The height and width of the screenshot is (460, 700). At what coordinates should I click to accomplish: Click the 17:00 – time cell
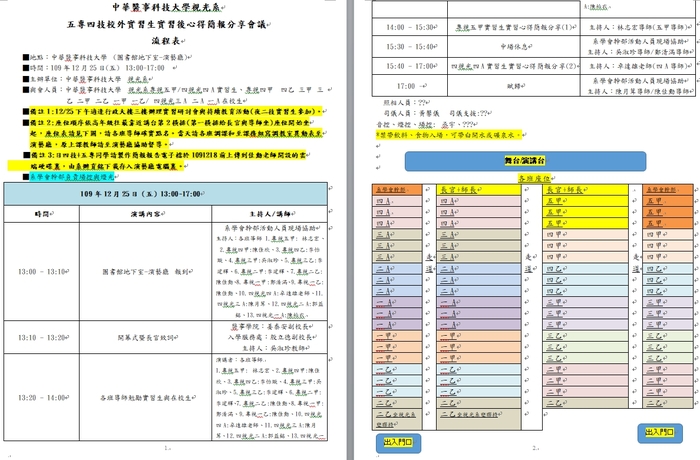(409, 86)
